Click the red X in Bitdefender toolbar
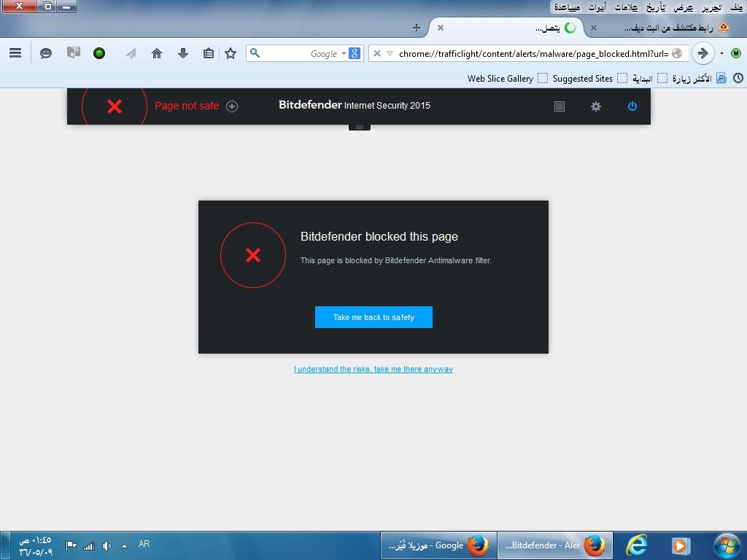This screenshot has height=560, width=747. (115, 106)
